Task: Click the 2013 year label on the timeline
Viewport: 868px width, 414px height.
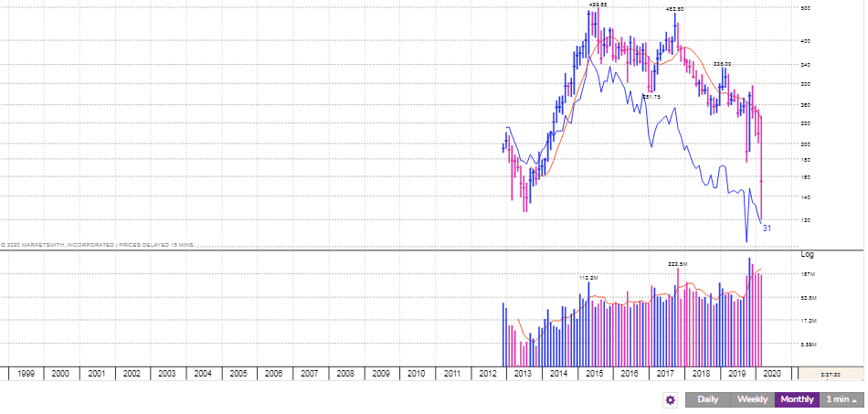Action: click(x=524, y=374)
